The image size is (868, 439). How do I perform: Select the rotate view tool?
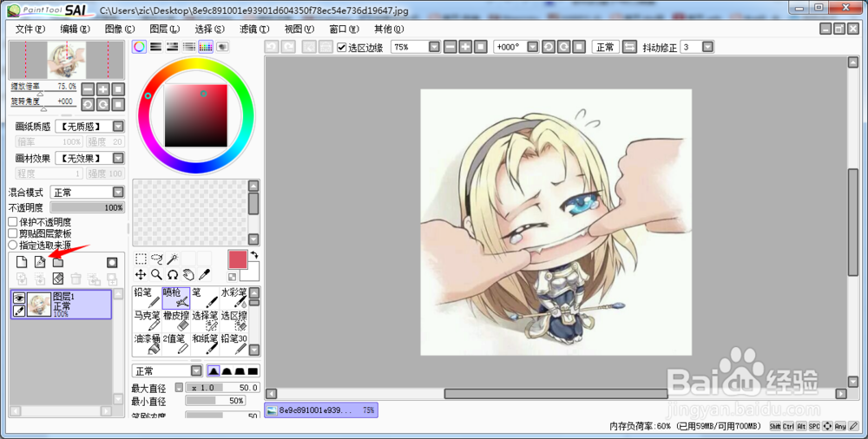point(173,274)
